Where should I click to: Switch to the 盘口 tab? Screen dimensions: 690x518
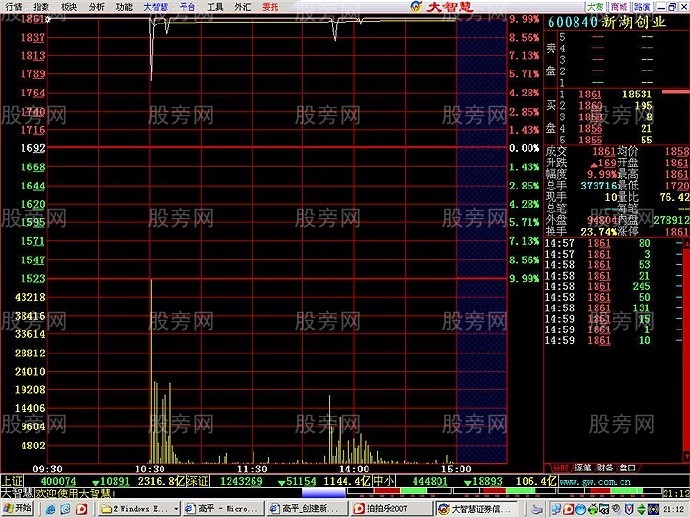pyautogui.click(x=627, y=467)
